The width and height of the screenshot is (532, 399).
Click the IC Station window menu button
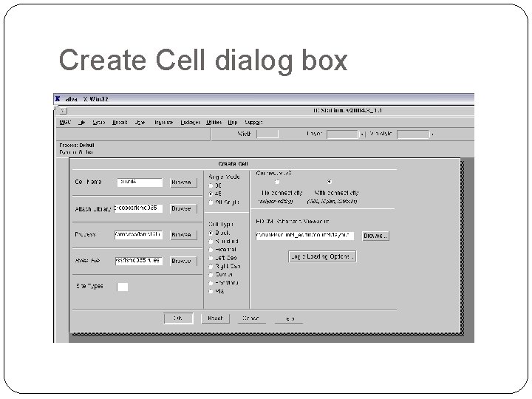pyautogui.click(x=63, y=111)
